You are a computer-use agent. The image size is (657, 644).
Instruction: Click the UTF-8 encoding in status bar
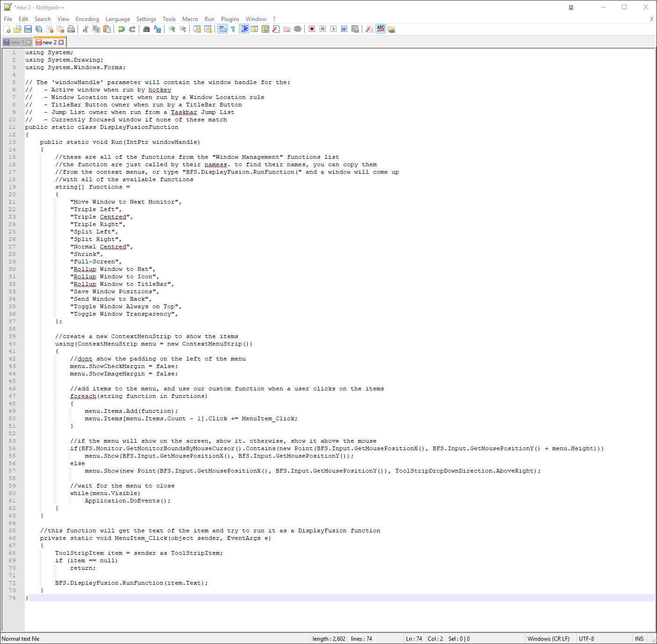pyautogui.click(x=586, y=638)
